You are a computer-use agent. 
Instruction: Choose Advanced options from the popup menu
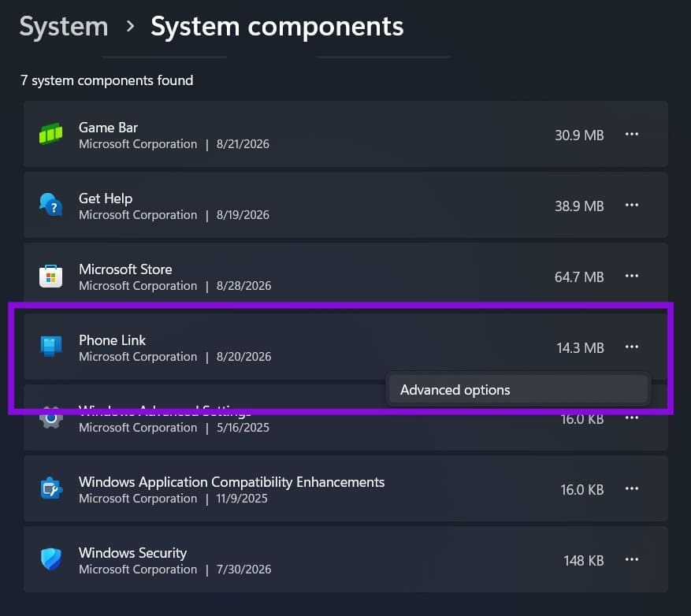(x=518, y=390)
